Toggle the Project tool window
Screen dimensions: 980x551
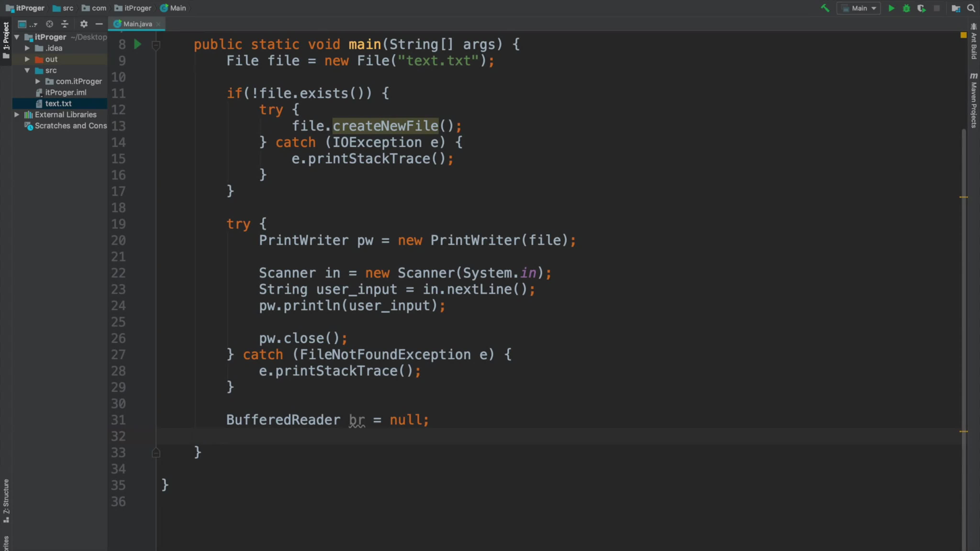coord(6,40)
